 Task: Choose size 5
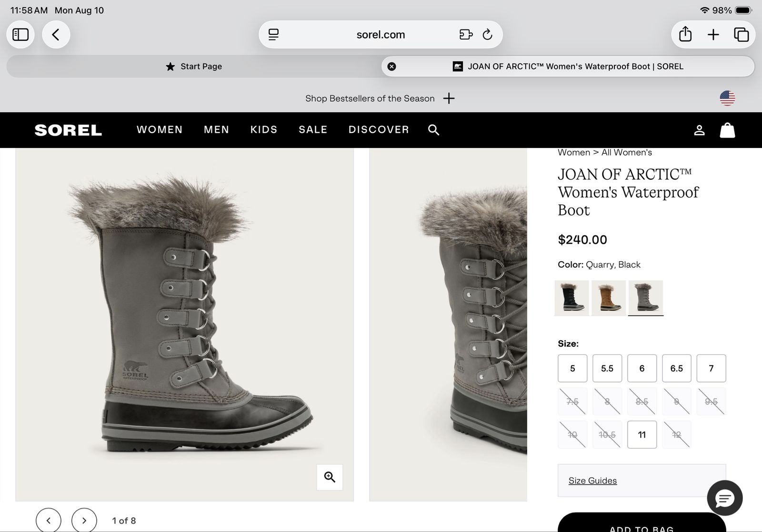click(x=572, y=368)
